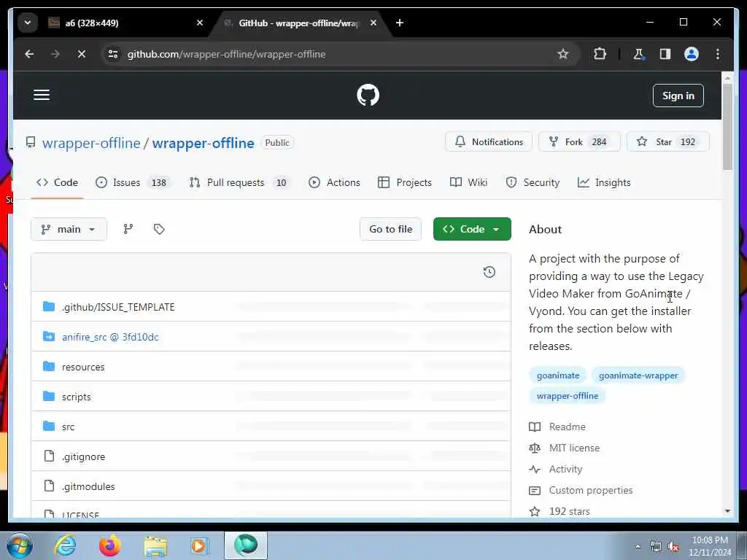Launch Internet Explorer from taskbar

click(64, 545)
